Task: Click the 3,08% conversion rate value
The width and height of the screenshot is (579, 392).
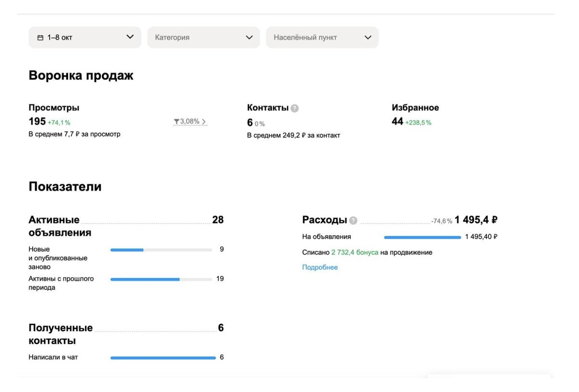Action: tap(190, 122)
